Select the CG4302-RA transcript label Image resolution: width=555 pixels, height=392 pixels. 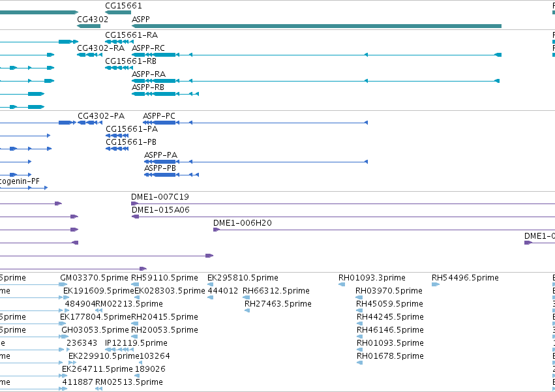point(101,48)
